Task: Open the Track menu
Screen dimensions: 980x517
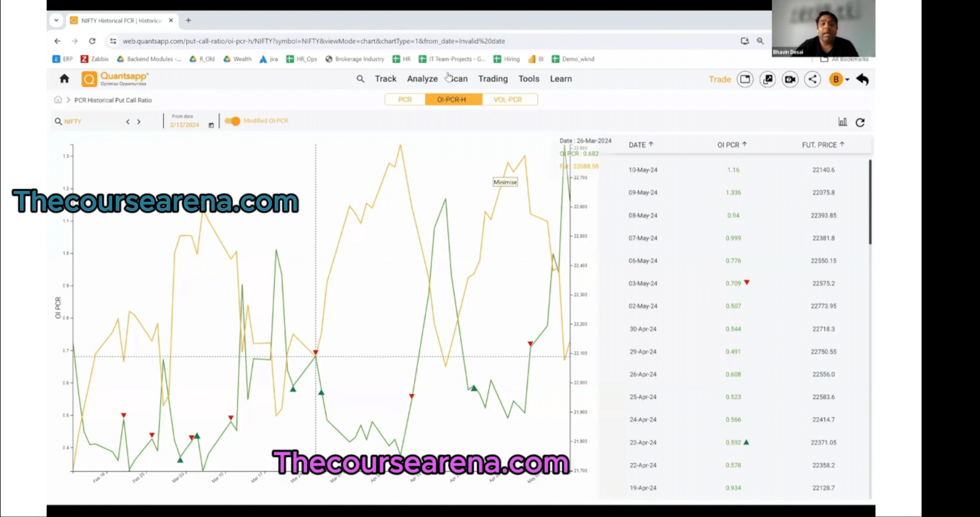Action: click(x=385, y=79)
